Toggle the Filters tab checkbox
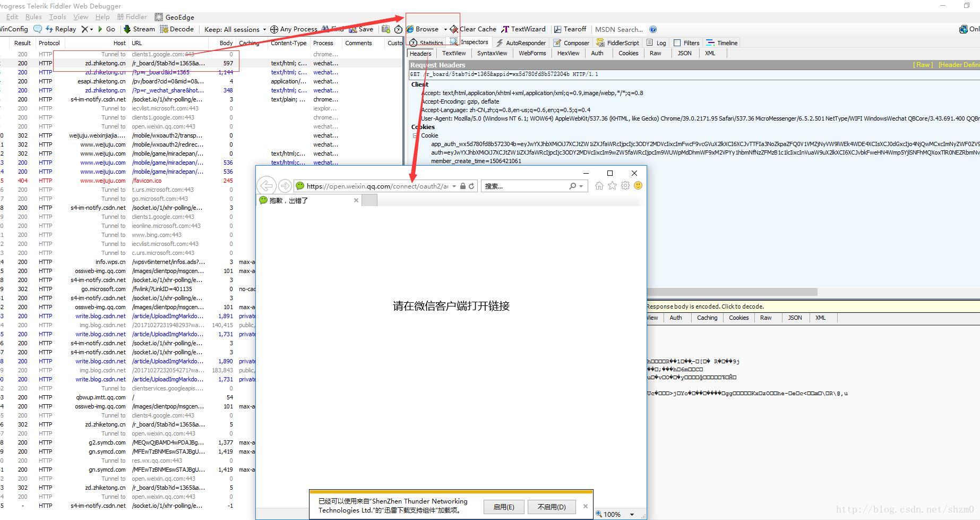This screenshot has width=980, height=520. [677, 43]
